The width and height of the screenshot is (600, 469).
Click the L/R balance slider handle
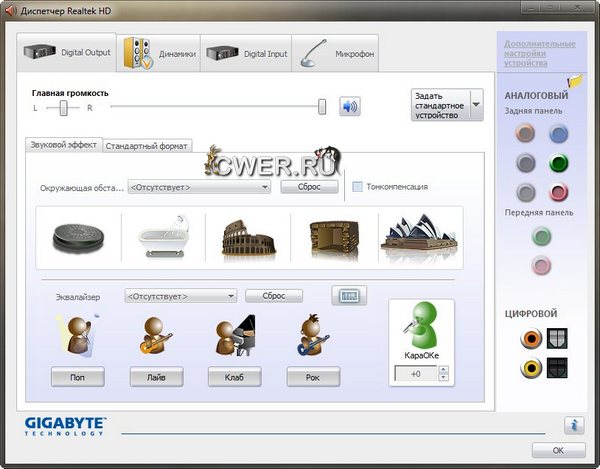[64, 108]
